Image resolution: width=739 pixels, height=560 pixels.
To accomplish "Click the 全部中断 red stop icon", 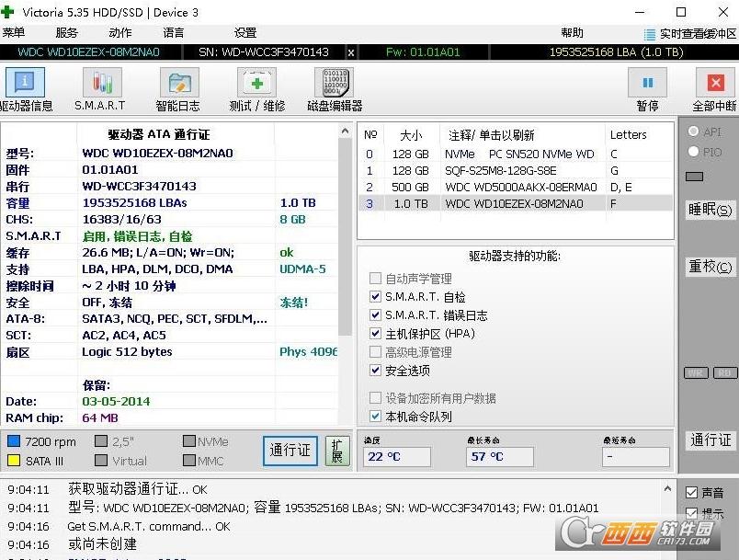I will point(715,82).
